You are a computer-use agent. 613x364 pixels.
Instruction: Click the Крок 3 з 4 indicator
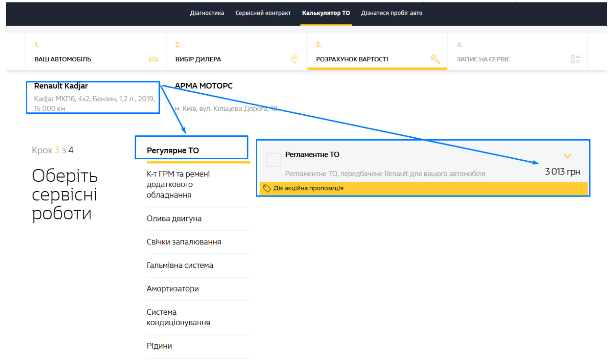coord(53,150)
